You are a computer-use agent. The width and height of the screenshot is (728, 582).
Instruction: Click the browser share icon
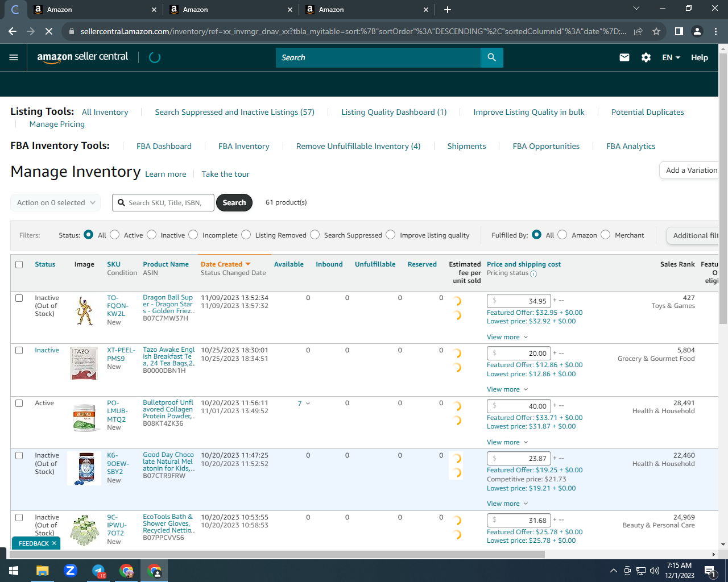(x=638, y=31)
